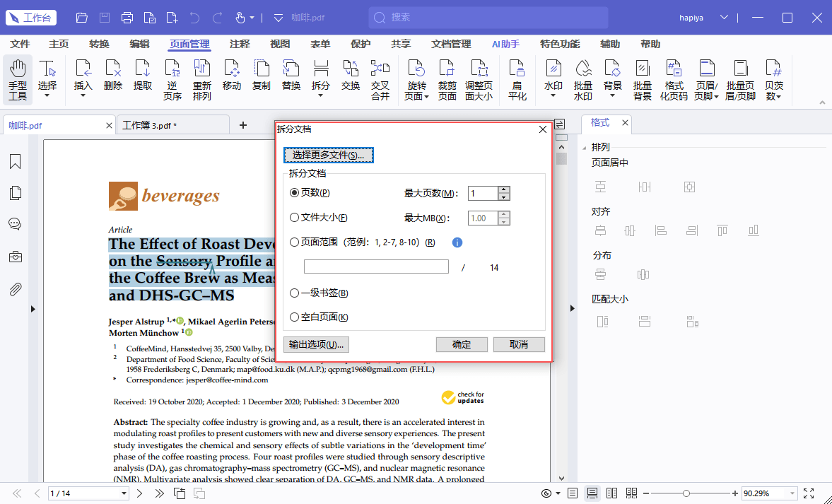Screen dimensions: 832x504
Task: Click the Delete pages (删除) icon
Action: (113, 75)
